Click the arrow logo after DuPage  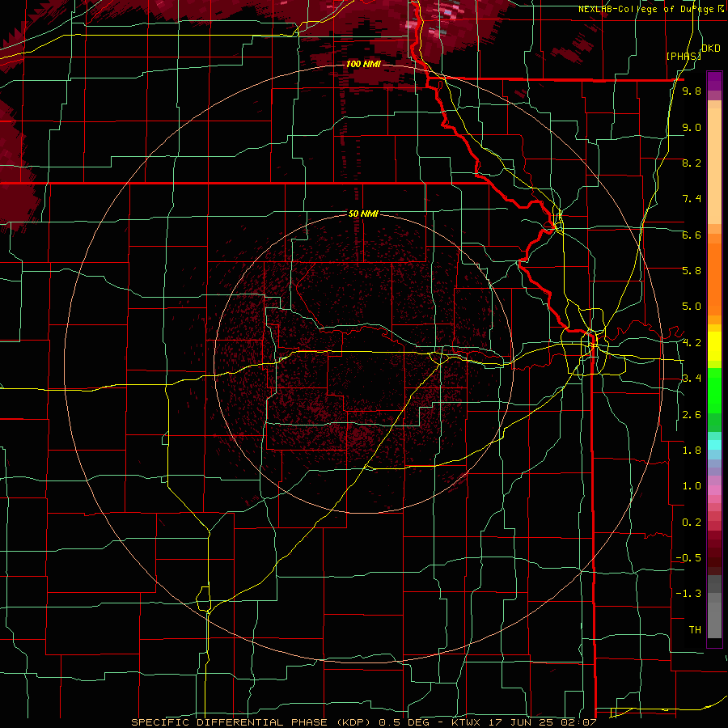tap(721, 8)
